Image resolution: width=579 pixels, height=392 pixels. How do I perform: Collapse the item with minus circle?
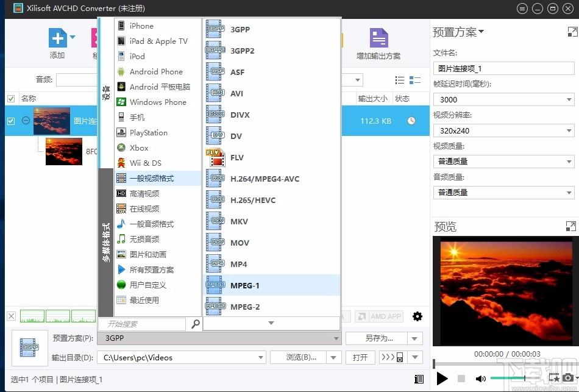26,121
